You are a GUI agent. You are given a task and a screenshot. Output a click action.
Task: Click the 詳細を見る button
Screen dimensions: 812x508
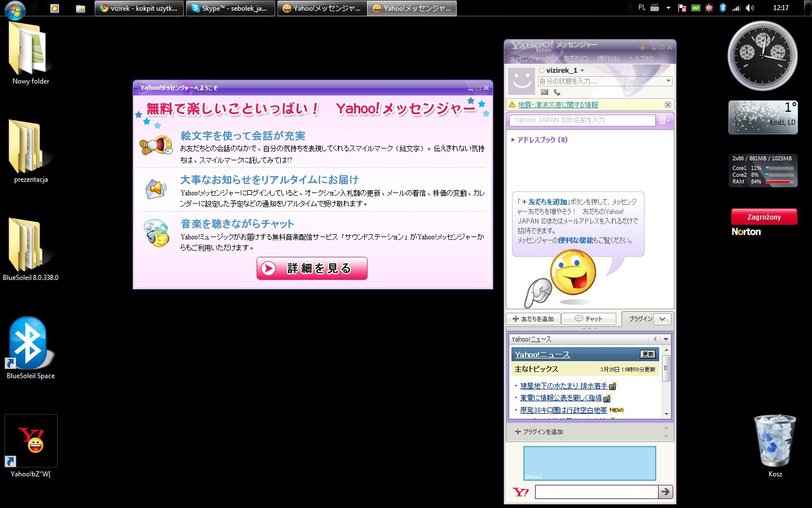pos(312,269)
